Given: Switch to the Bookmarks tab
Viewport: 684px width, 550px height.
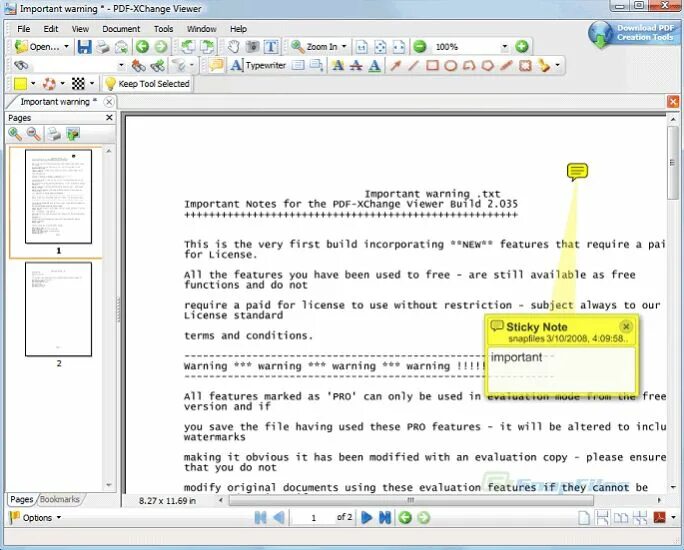Looking at the screenshot, I should [60, 499].
